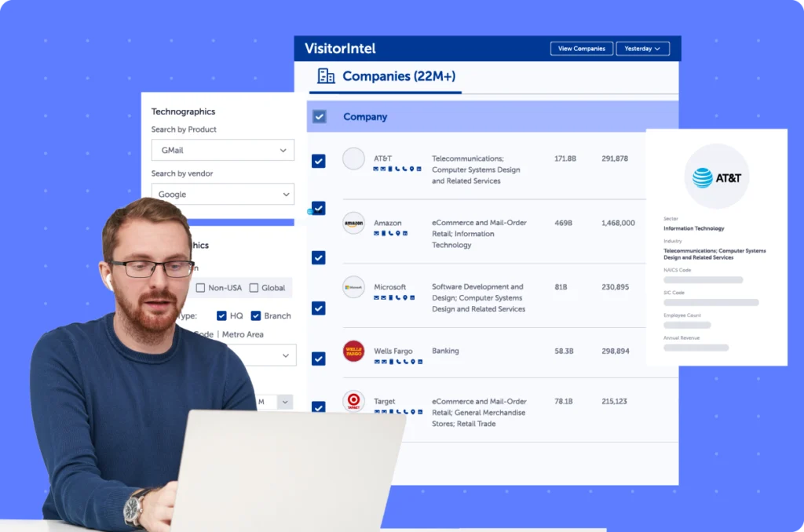Click the mobile phone icon under Amazon

click(x=383, y=233)
